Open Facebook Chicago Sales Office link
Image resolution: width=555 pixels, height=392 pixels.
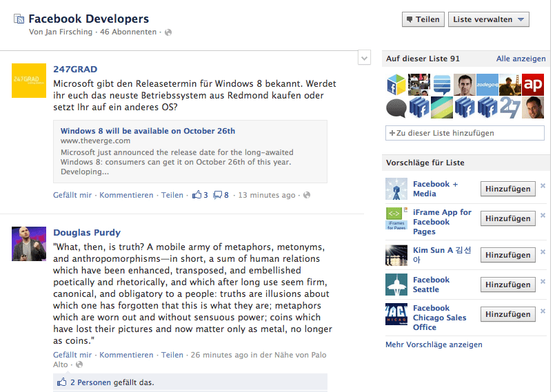(x=440, y=318)
